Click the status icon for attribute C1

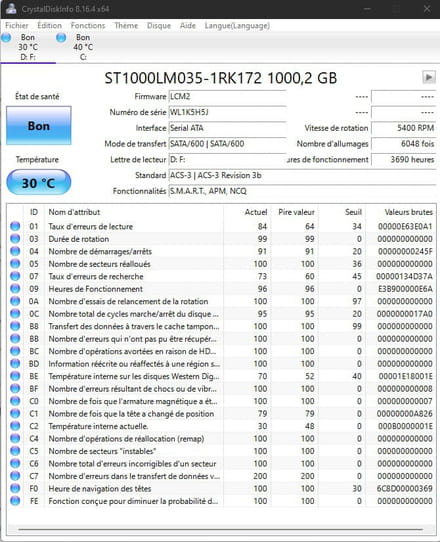coord(15,413)
